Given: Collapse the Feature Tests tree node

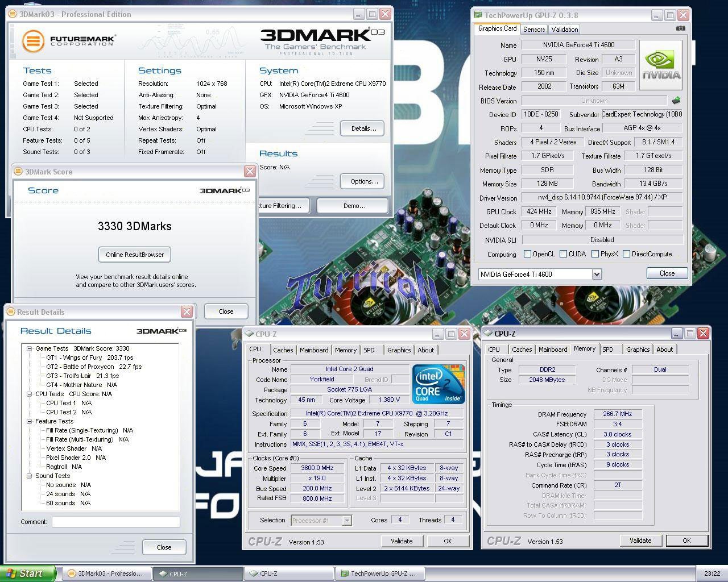Looking at the screenshot, I should (x=30, y=421).
